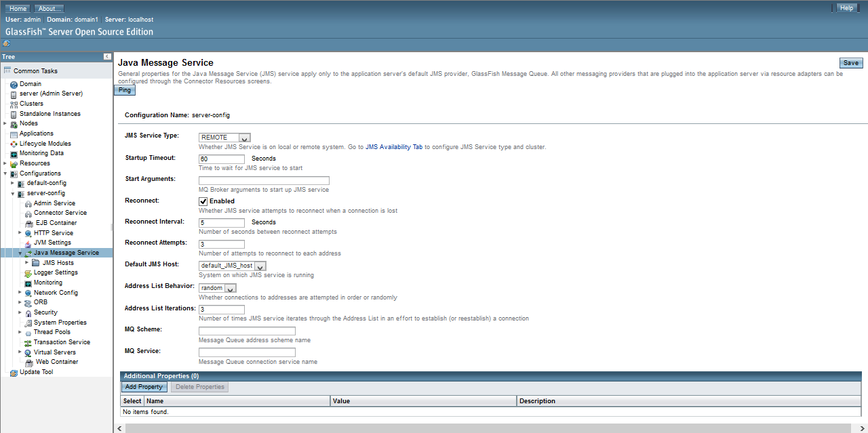Click the Network Config icon
This screenshot has height=433, width=868.
(28, 293)
